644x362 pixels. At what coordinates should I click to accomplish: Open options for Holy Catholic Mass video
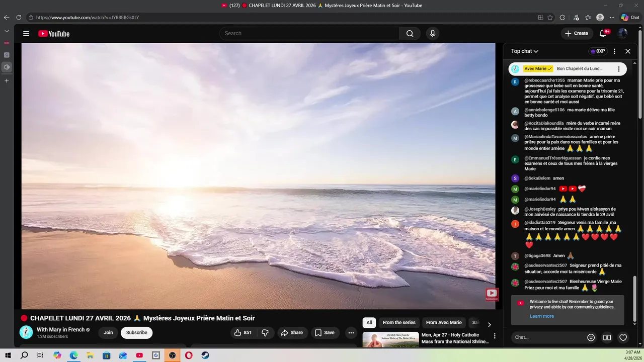click(495, 336)
